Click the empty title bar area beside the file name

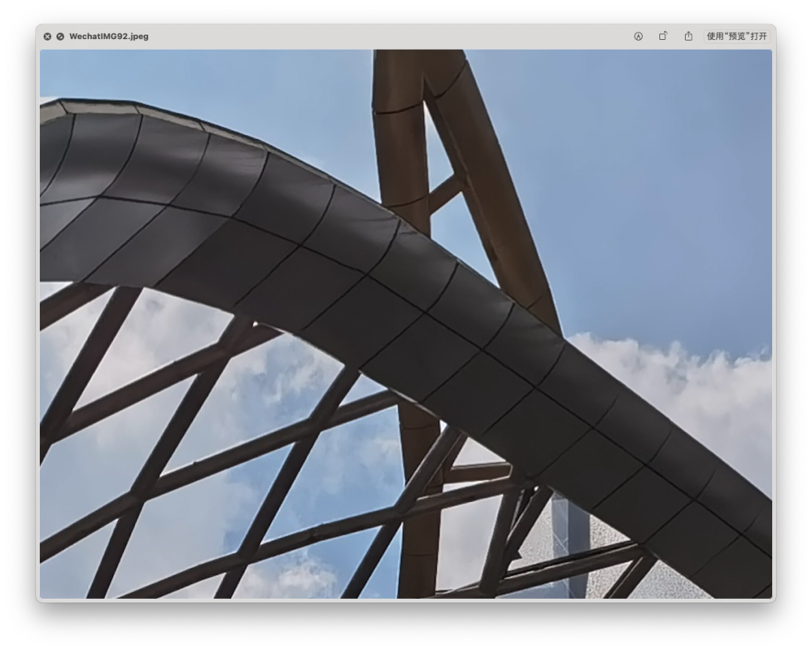389,36
